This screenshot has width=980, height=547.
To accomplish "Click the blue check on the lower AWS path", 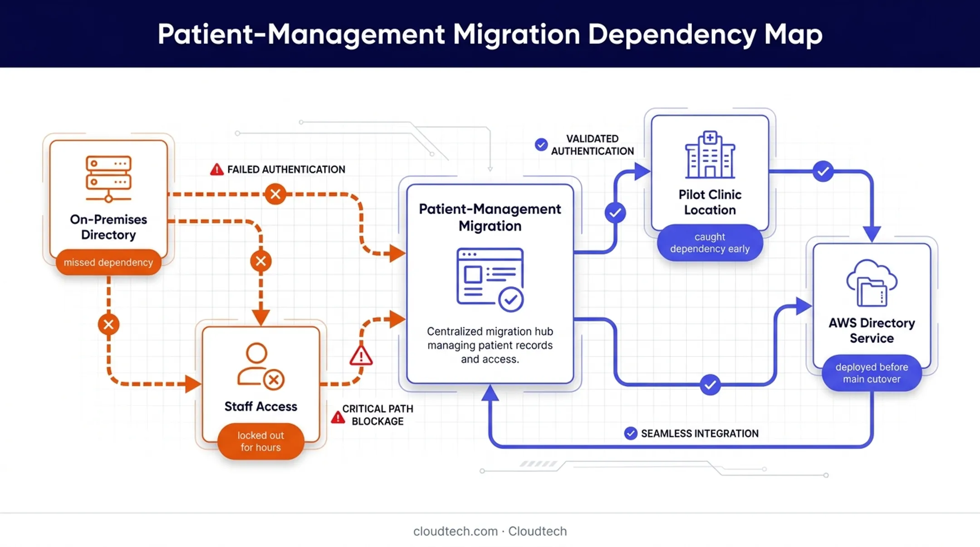I will coord(710,385).
